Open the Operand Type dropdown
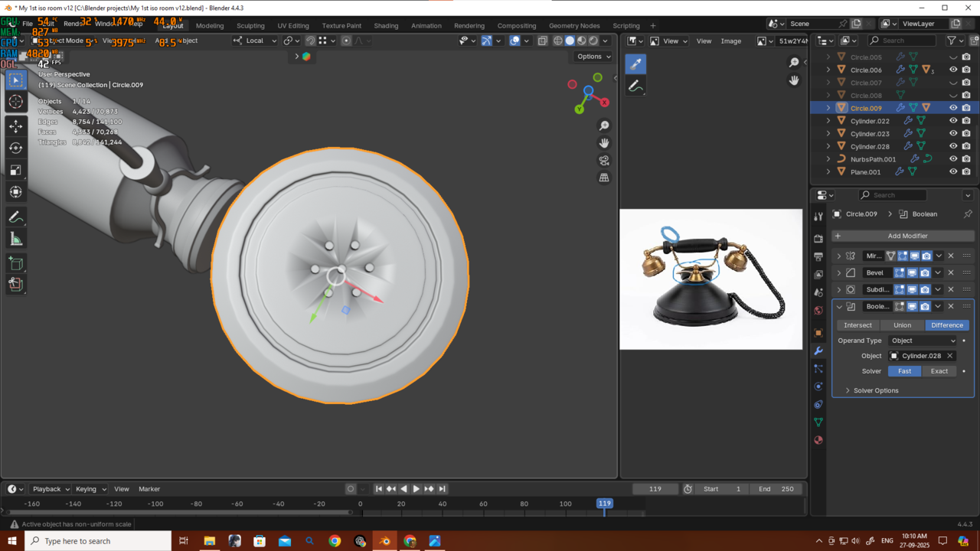This screenshot has height=551, width=980. [x=923, y=341]
